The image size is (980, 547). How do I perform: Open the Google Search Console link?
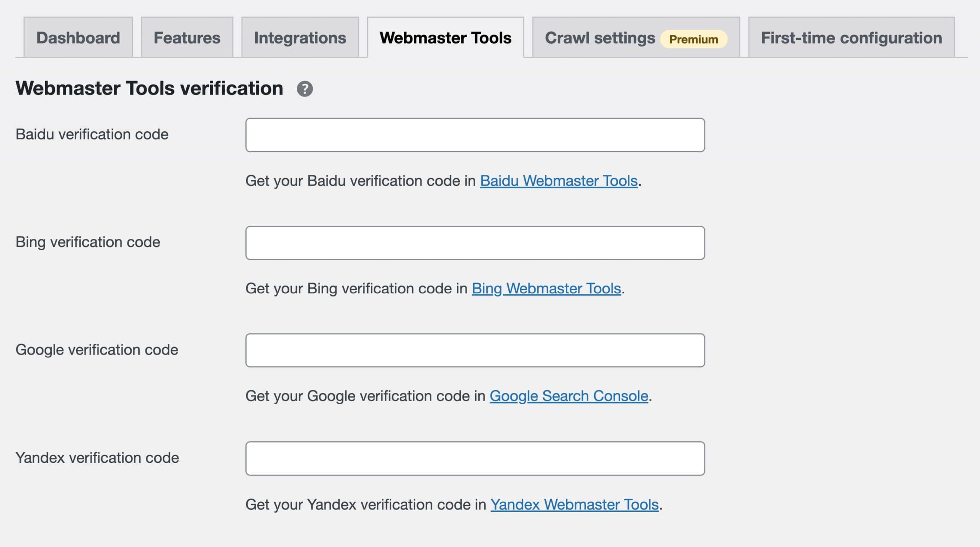tap(569, 396)
